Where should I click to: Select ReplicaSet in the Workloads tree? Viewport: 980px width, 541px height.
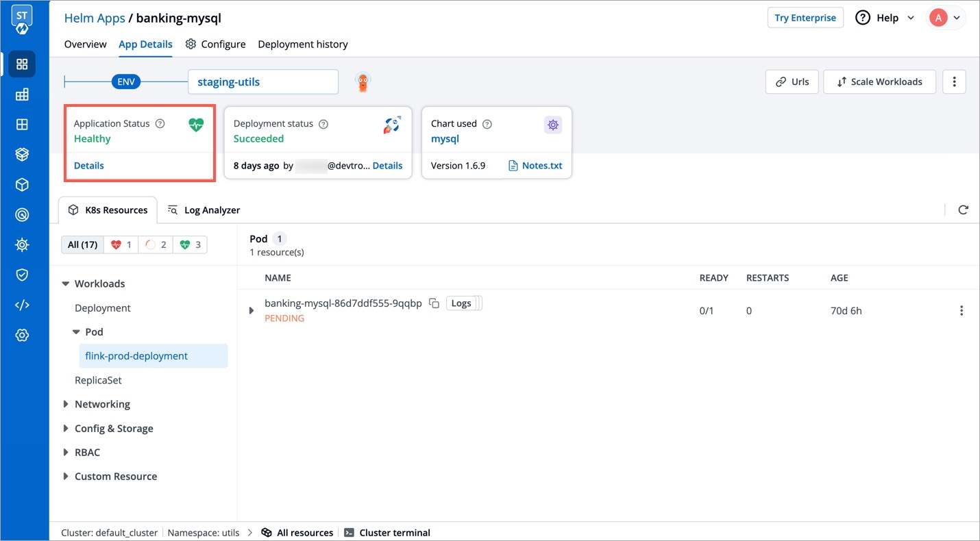98,380
